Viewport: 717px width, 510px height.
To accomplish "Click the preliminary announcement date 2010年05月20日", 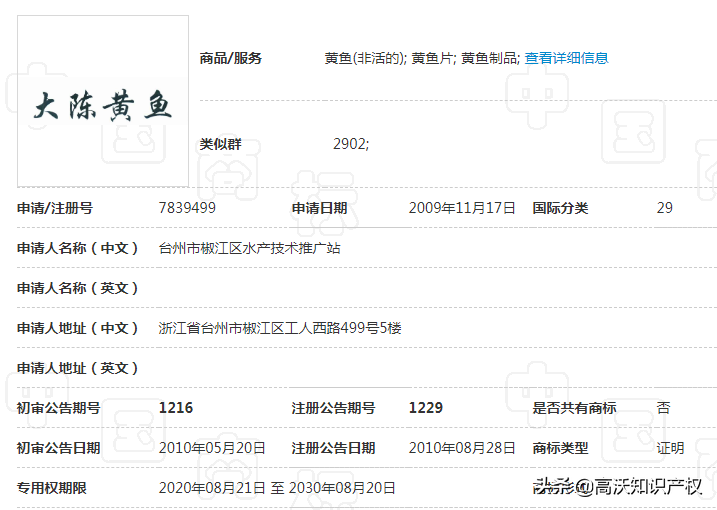I will [x=212, y=448].
